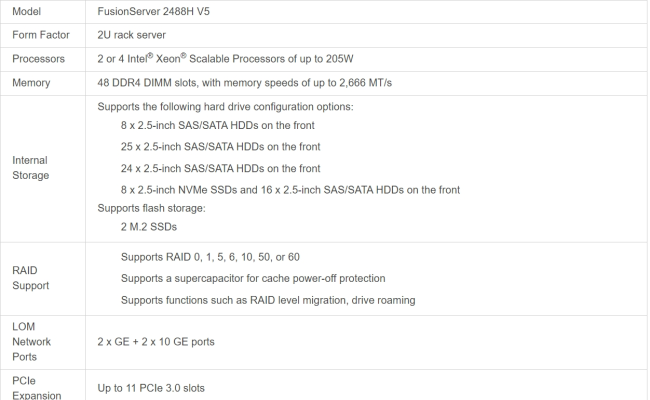
Task: Click the 2 x GE + 2 x 10 GE ports text
Action: [156, 342]
